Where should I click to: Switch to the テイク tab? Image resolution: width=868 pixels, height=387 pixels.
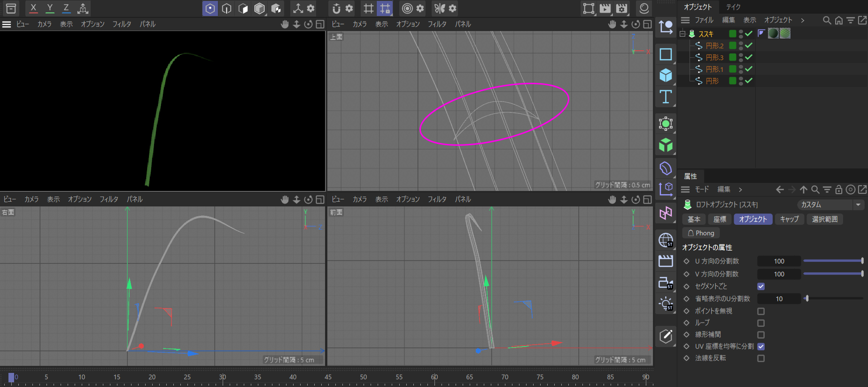733,7
